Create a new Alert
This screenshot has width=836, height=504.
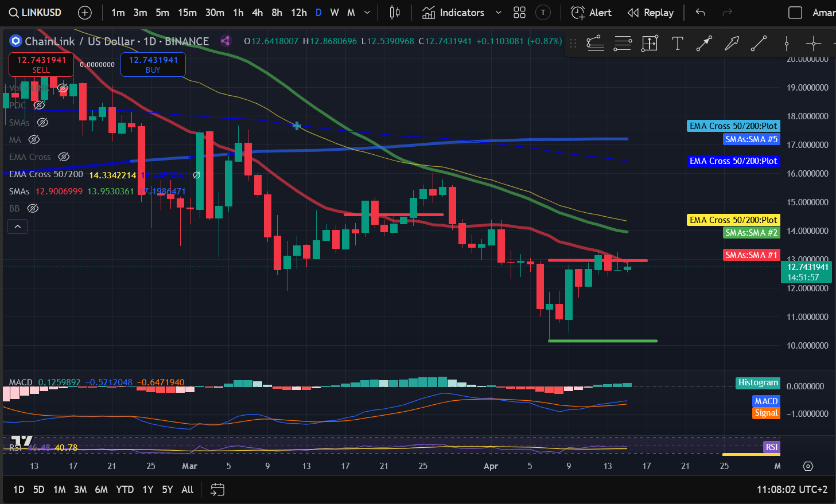(591, 13)
